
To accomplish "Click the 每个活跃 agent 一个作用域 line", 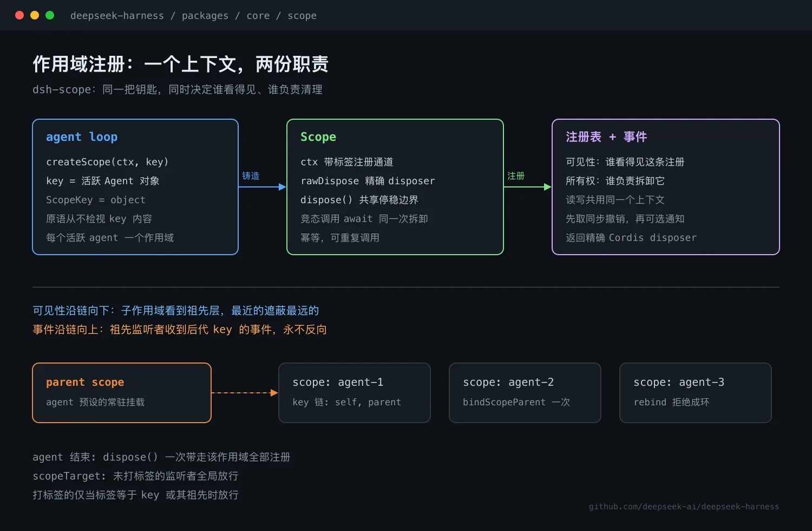I will [110, 238].
